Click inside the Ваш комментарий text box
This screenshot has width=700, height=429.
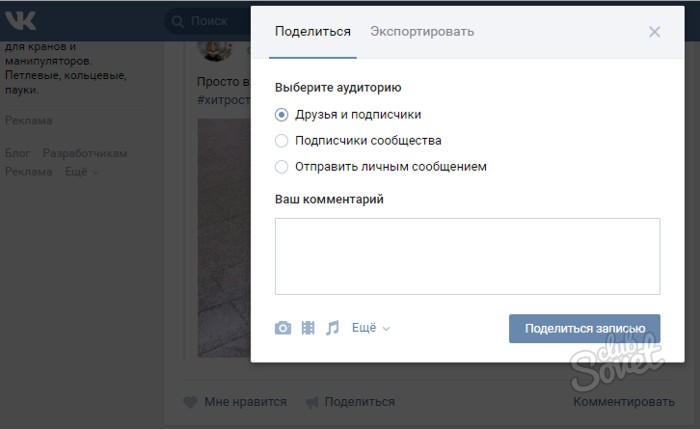tap(467, 256)
